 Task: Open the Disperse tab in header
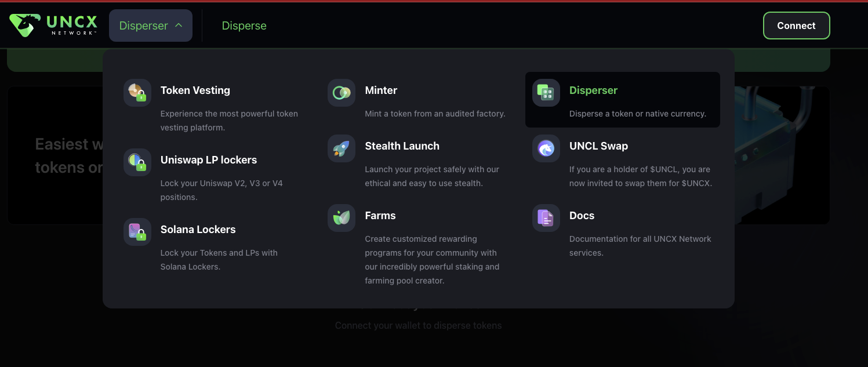pyautogui.click(x=244, y=26)
